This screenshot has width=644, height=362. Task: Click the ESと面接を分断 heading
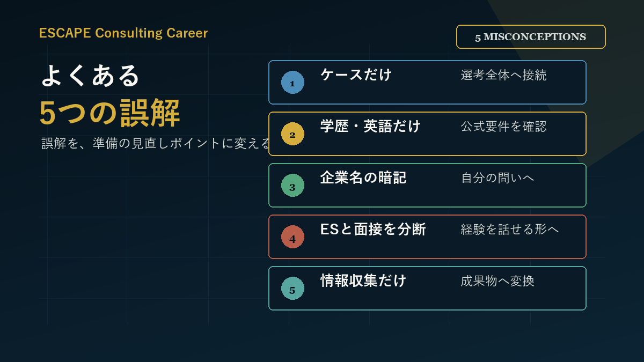tap(373, 229)
